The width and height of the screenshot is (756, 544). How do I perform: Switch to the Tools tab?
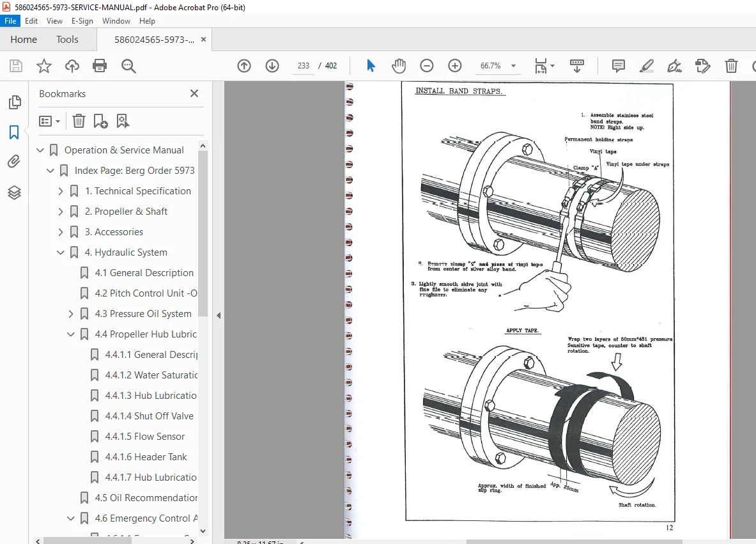click(67, 40)
